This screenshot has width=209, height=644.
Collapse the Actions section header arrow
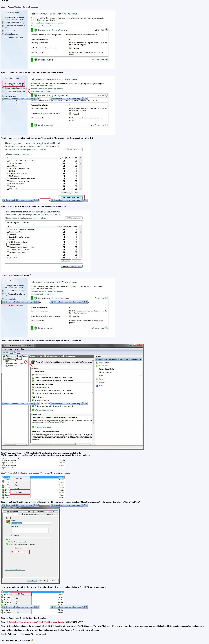(141, 359)
